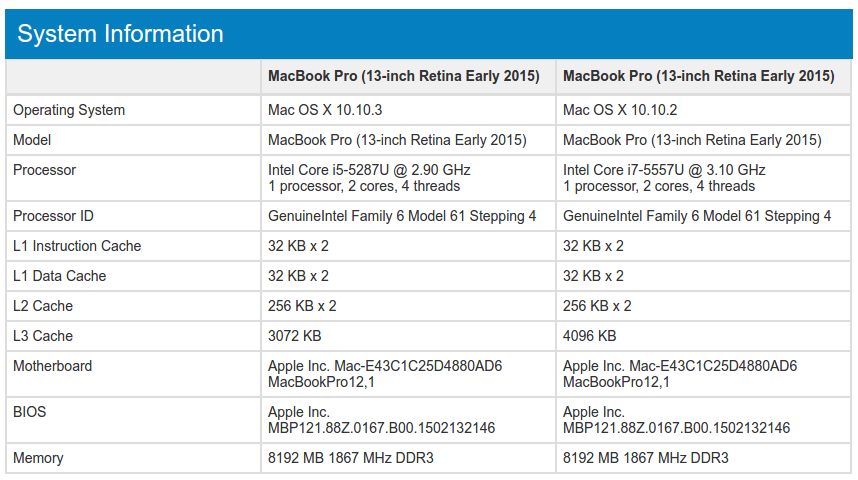Click the GenuineIntel value in the i5 column

coord(402,216)
